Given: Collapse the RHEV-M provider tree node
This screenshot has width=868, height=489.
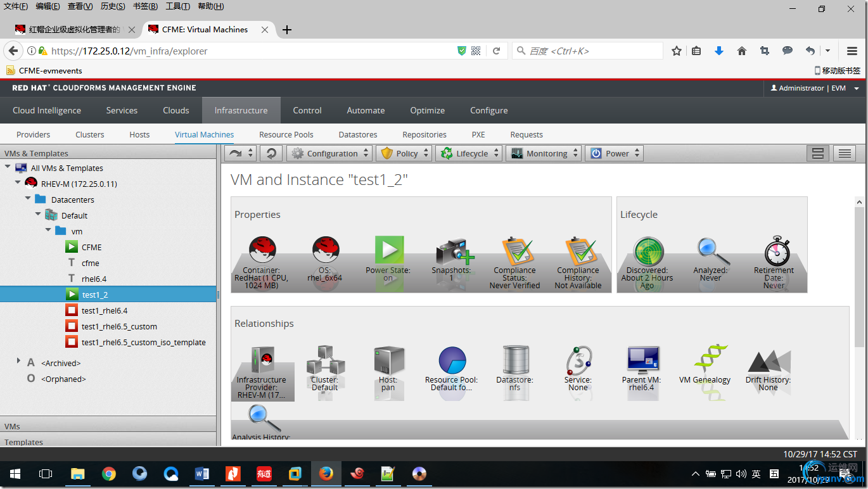Looking at the screenshot, I should [x=18, y=182].
